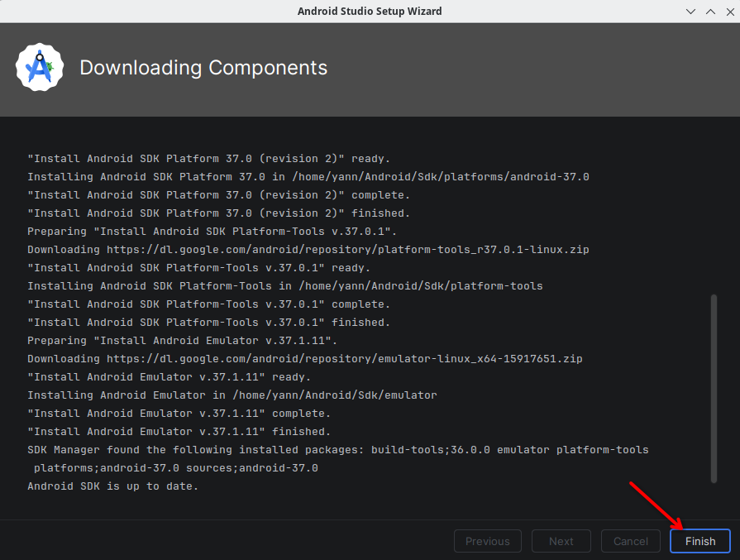Click the log panel vertical scrollbar
This screenshot has height=560, width=740.
click(x=714, y=389)
